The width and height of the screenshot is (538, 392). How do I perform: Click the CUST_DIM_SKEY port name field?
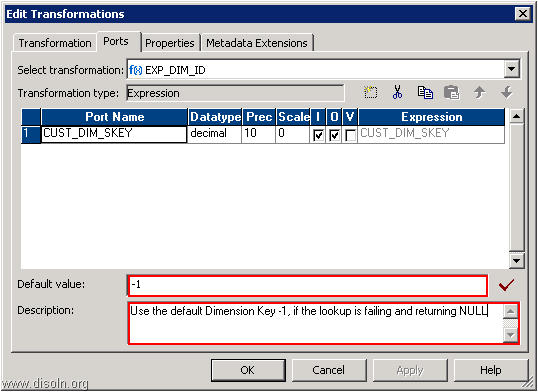click(114, 134)
